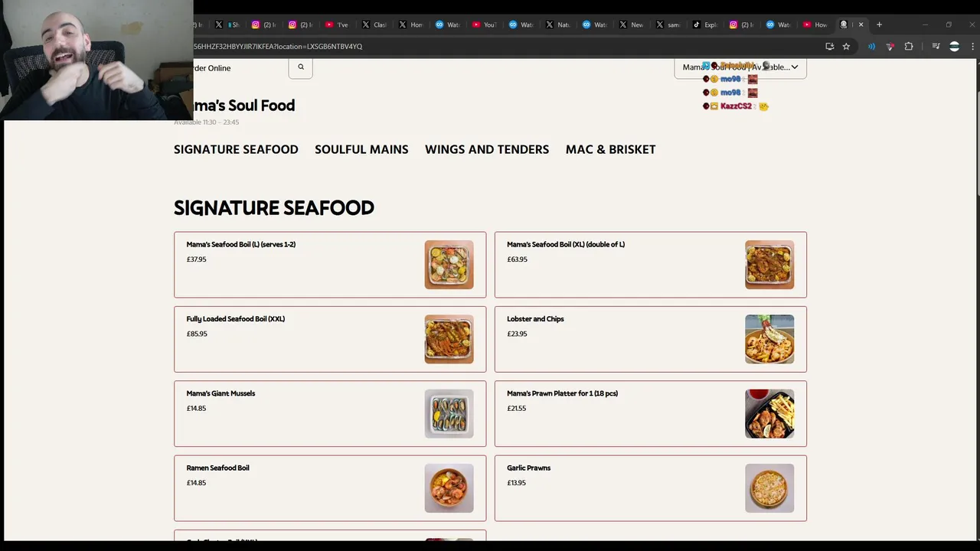Select Mama's Seafood Boil (XL) (double of L)
The height and width of the screenshot is (551, 980).
566,245
